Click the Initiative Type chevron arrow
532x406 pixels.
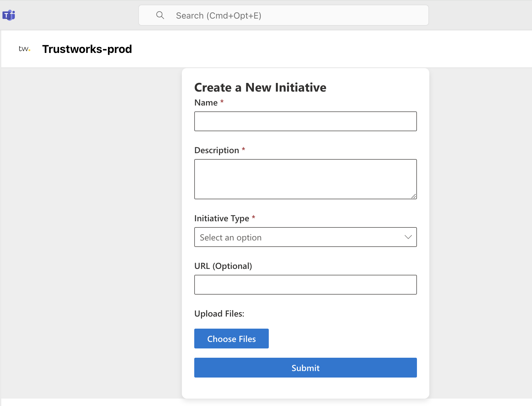pyautogui.click(x=408, y=237)
